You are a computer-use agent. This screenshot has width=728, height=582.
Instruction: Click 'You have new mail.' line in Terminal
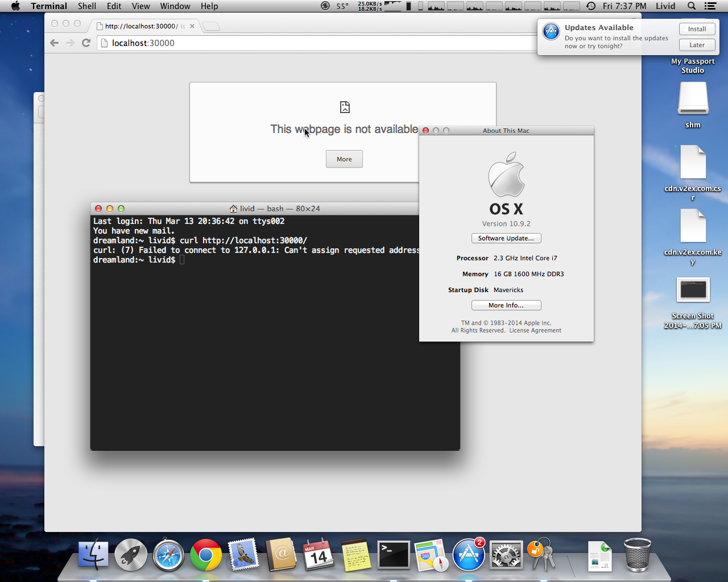134,231
